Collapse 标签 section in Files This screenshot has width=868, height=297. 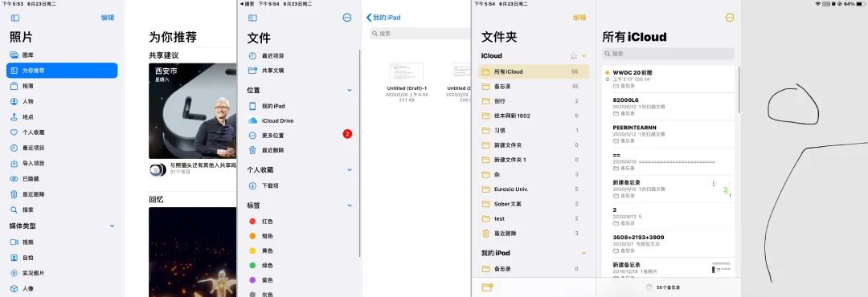tap(350, 205)
